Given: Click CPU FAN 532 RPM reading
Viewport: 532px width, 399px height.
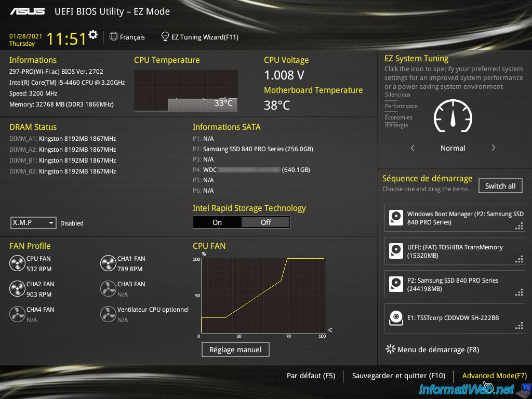Looking at the screenshot, I should pyautogui.click(x=39, y=269).
